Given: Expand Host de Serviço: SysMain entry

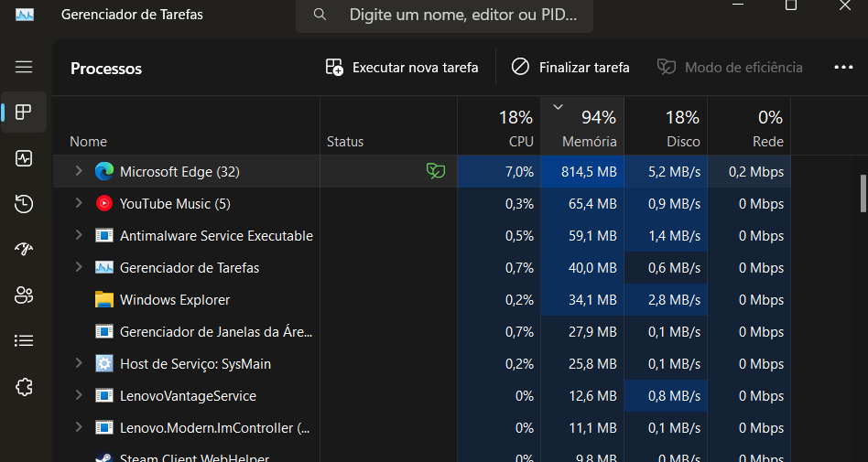Looking at the screenshot, I should (79, 363).
